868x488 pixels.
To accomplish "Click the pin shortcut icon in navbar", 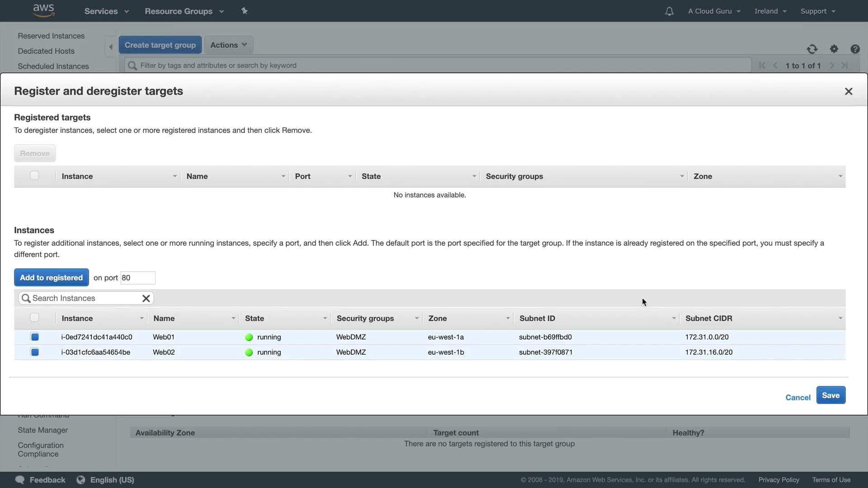I will (x=245, y=11).
